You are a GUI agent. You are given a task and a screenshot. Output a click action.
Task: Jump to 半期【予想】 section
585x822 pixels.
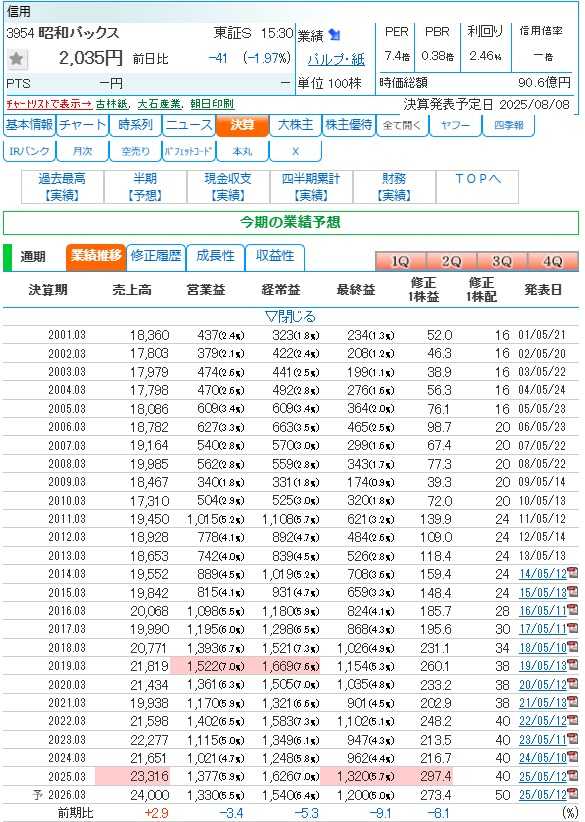point(145,187)
